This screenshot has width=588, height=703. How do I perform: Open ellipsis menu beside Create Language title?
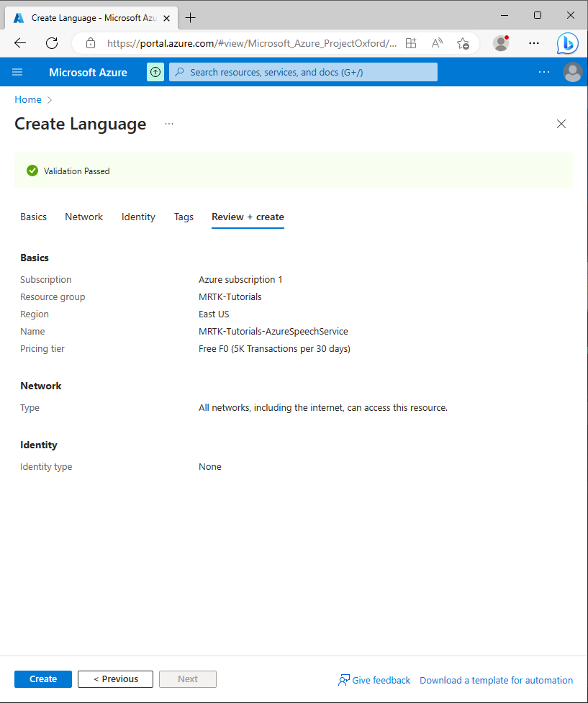[169, 124]
